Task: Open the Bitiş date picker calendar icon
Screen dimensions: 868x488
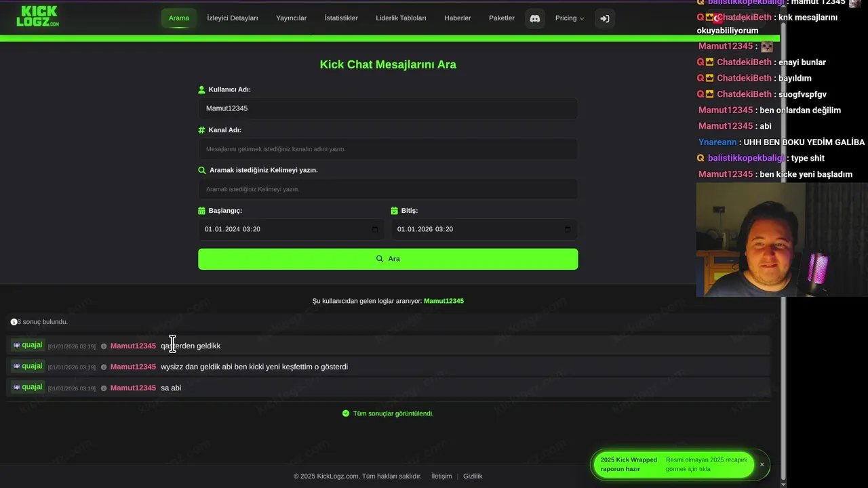Action: (568, 229)
